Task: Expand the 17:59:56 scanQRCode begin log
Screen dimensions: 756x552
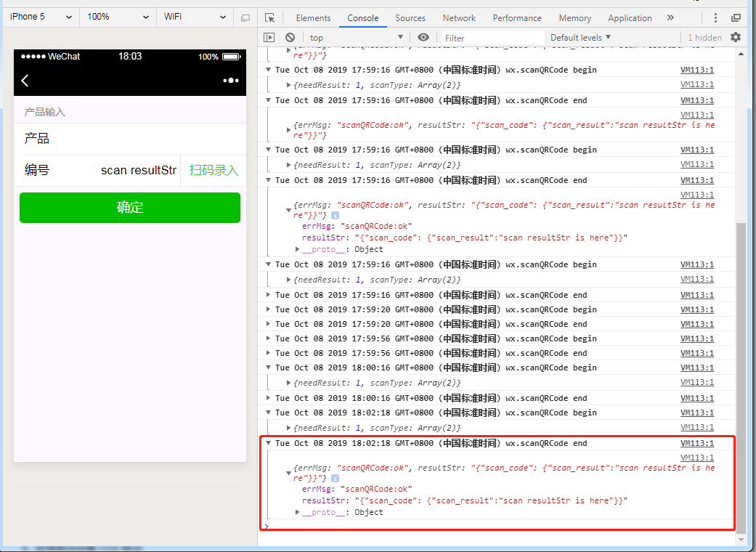Action: tap(269, 338)
